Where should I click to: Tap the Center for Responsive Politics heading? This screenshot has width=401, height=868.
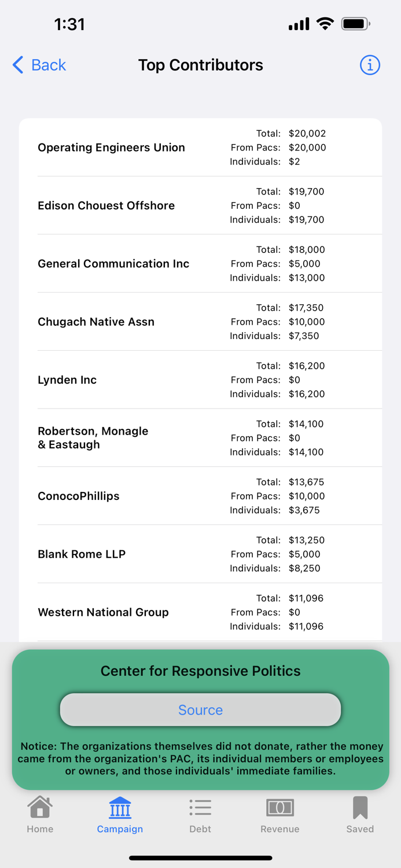tap(200, 671)
